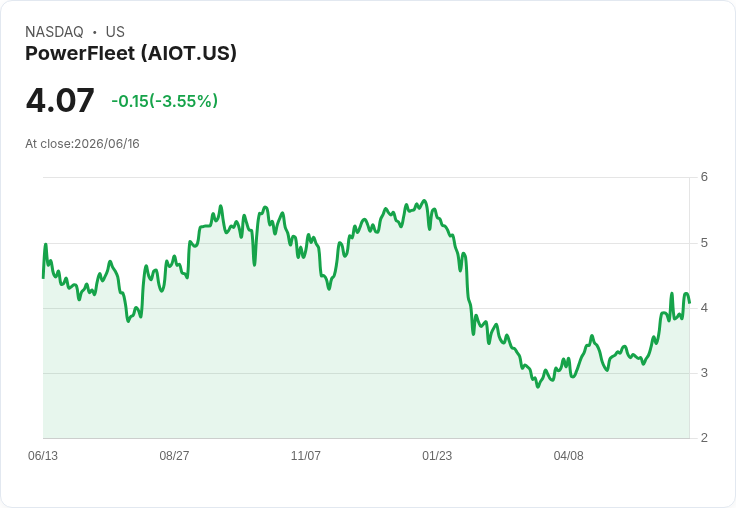Screen dimensions: 736x508
Task: Click the -0.15(-3.55%) change text
Action: 165,101
